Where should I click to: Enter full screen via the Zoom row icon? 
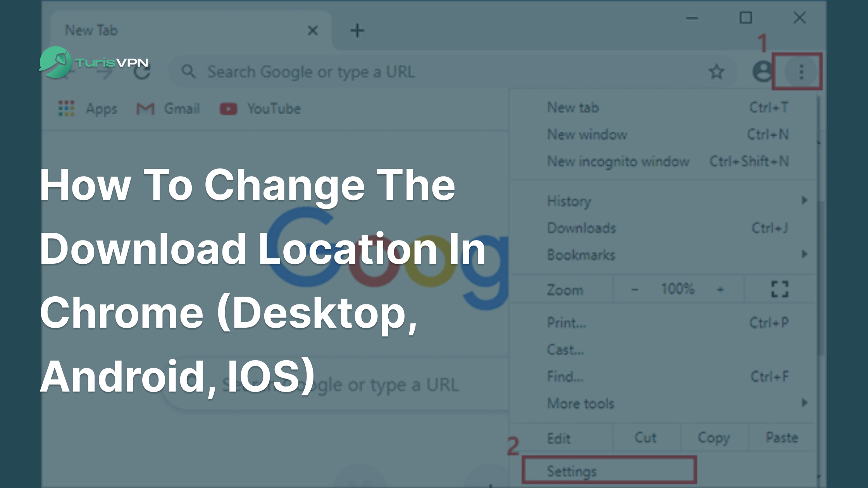click(x=780, y=289)
